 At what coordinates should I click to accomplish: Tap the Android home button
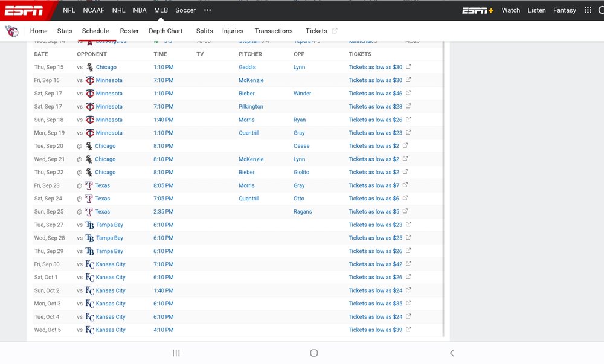[x=314, y=353]
